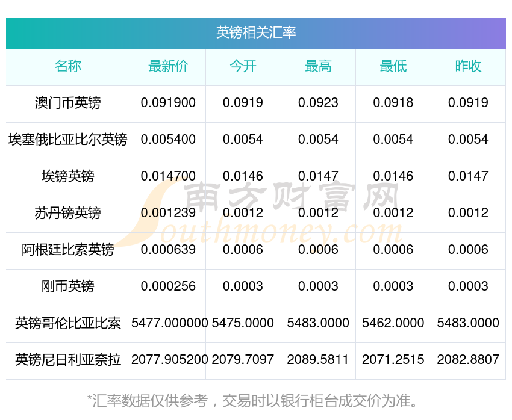Click the value 5475.0000
The image size is (512, 420).
pyautogui.click(x=243, y=323)
